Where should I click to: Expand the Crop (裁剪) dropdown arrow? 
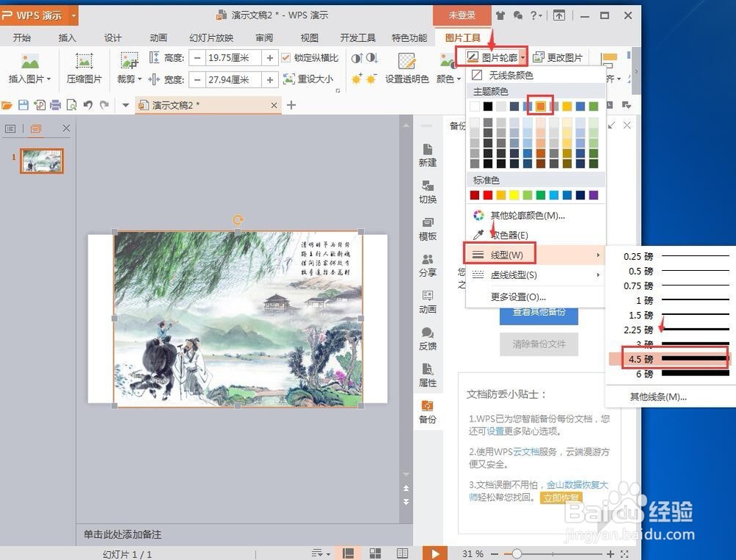[x=140, y=79]
